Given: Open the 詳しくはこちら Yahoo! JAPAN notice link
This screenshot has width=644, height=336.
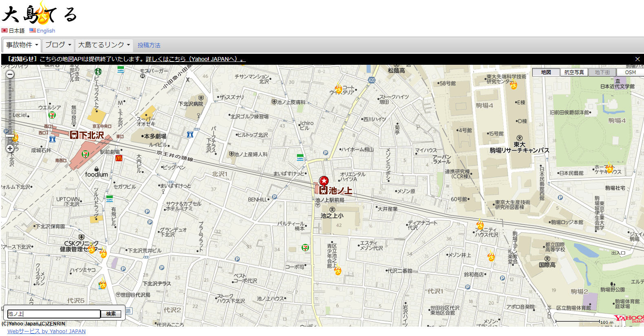Looking at the screenshot, I should 196,59.
